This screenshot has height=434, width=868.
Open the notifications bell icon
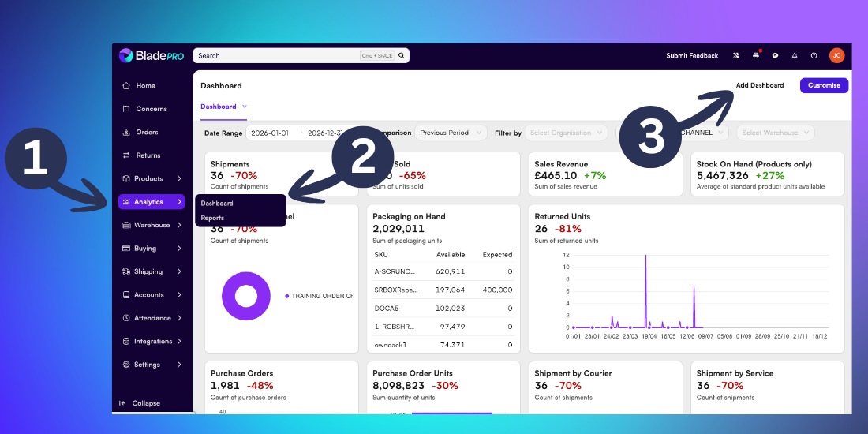click(x=795, y=55)
